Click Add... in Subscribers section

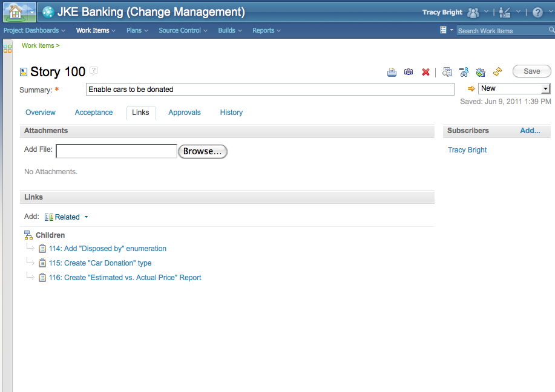pos(530,131)
